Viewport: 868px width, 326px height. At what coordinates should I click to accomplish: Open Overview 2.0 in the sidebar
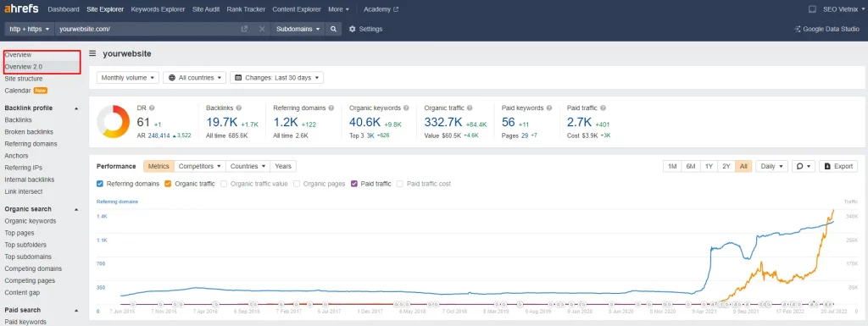pos(23,67)
